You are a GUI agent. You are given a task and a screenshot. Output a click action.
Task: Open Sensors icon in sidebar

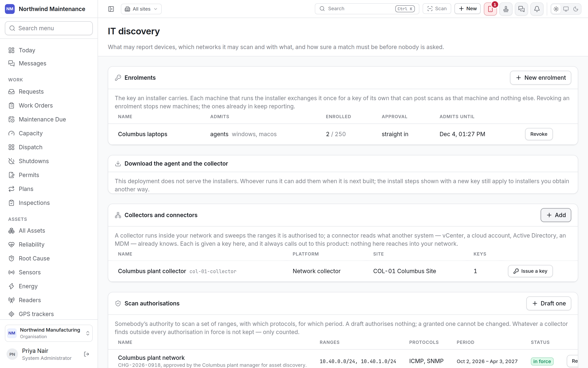(x=11, y=272)
